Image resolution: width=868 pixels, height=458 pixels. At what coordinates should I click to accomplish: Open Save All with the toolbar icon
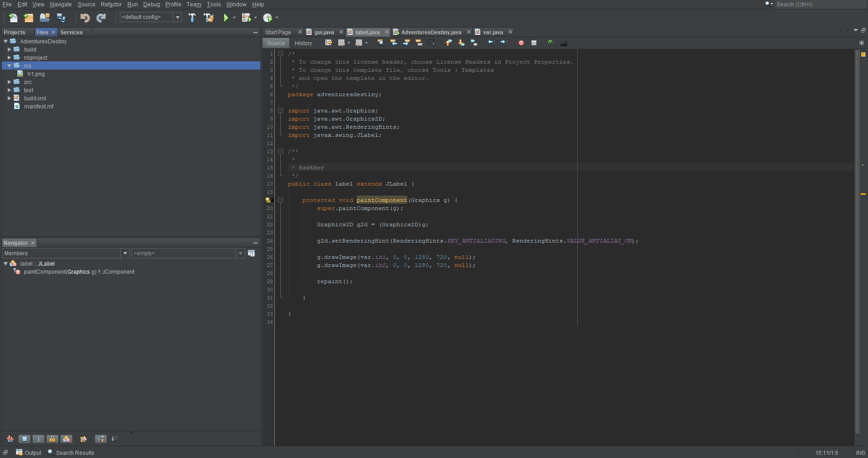coord(61,18)
